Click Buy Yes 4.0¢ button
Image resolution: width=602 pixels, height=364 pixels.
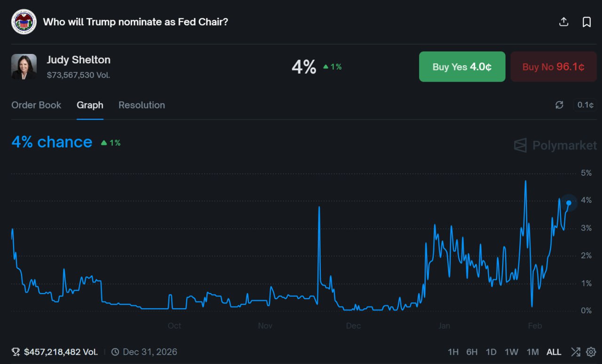coord(462,67)
